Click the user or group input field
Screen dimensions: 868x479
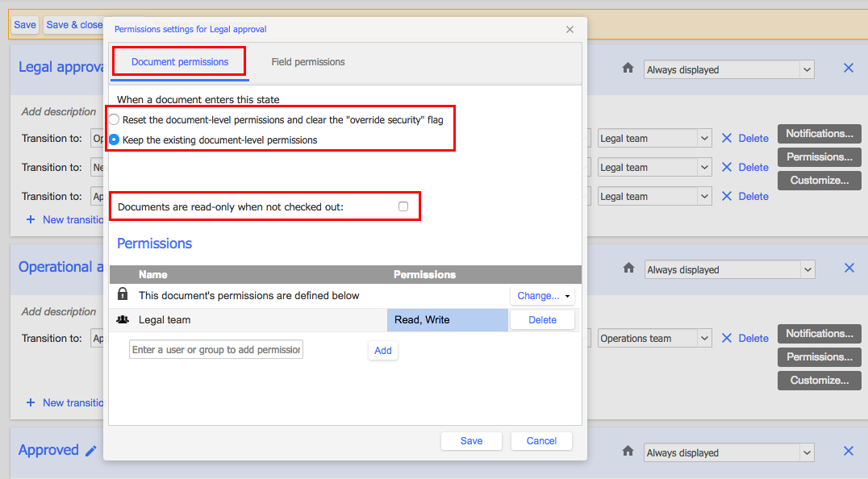pyautogui.click(x=216, y=350)
